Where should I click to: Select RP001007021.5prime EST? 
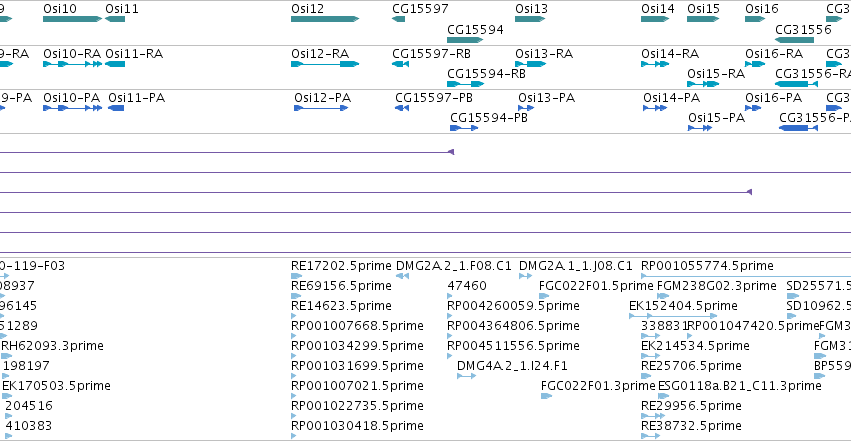(294, 396)
